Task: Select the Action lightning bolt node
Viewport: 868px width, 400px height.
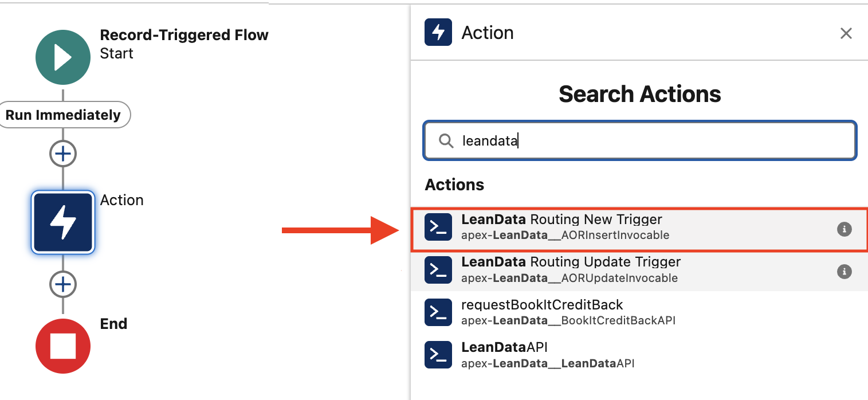Action: (x=62, y=222)
